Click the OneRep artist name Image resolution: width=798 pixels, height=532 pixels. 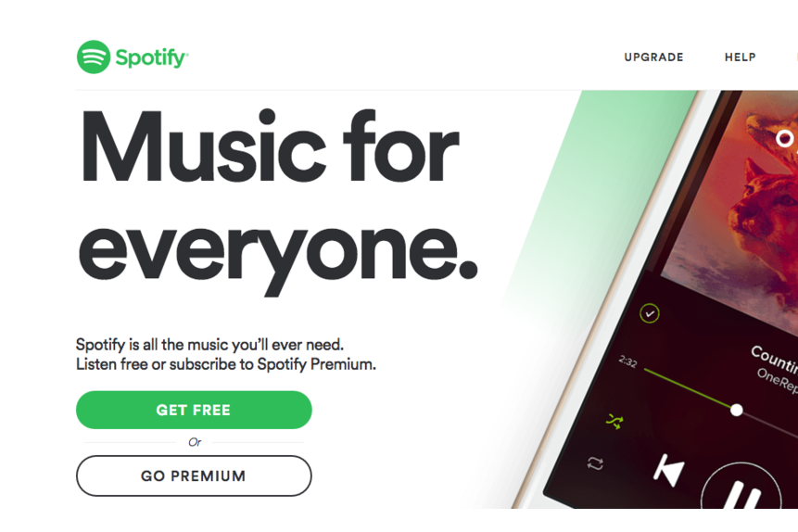point(777,381)
